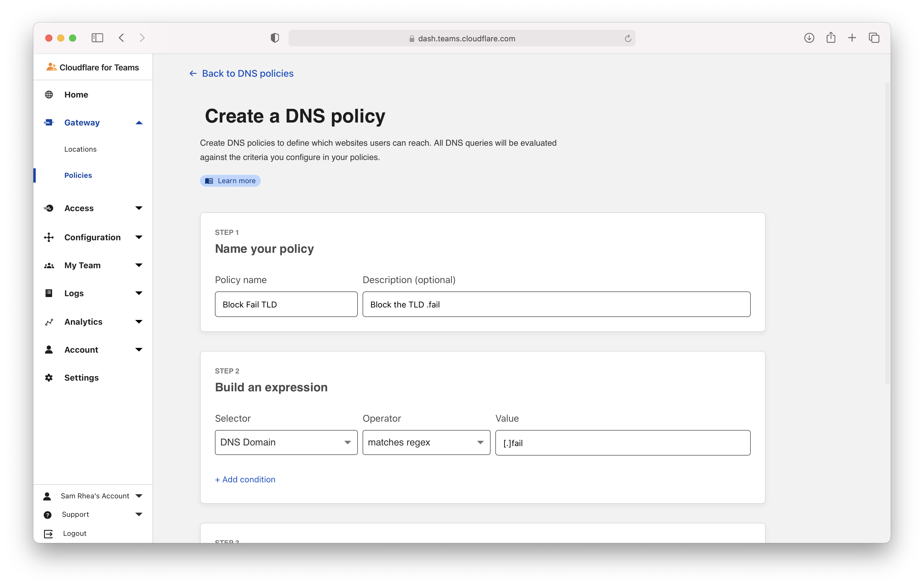Viewport: 924px width, 587px height.
Task: Open Safari downloads icon
Action: point(809,37)
